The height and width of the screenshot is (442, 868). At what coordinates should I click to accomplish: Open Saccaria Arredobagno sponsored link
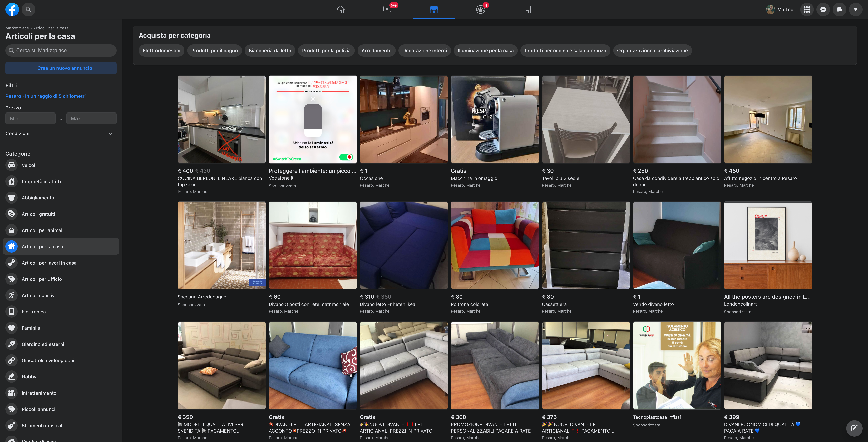(x=202, y=297)
